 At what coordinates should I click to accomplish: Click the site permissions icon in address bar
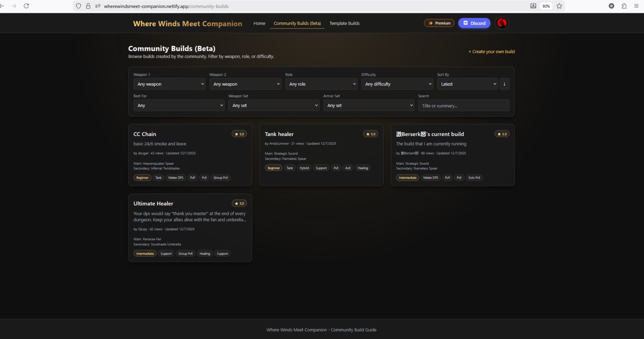click(x=98, y=6)
